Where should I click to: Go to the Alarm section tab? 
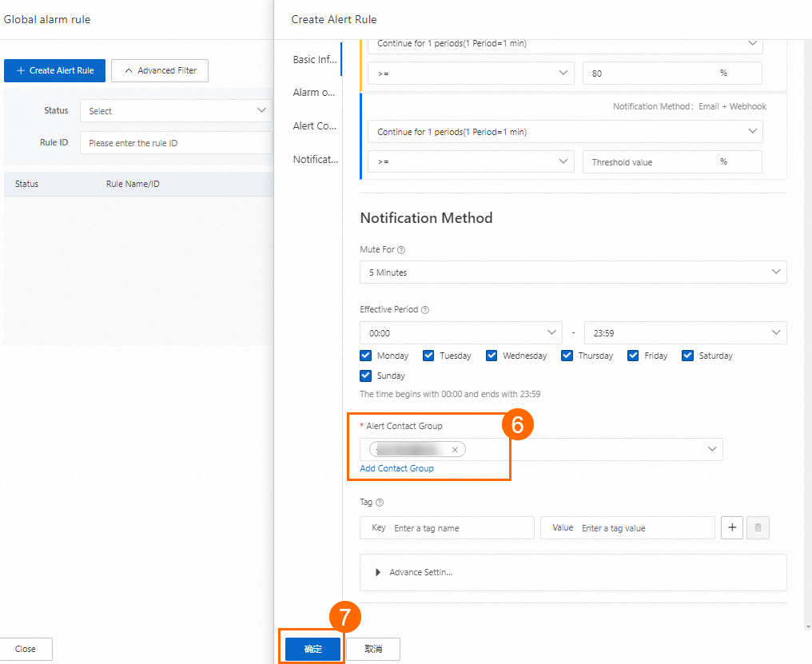tap(314, 93)
